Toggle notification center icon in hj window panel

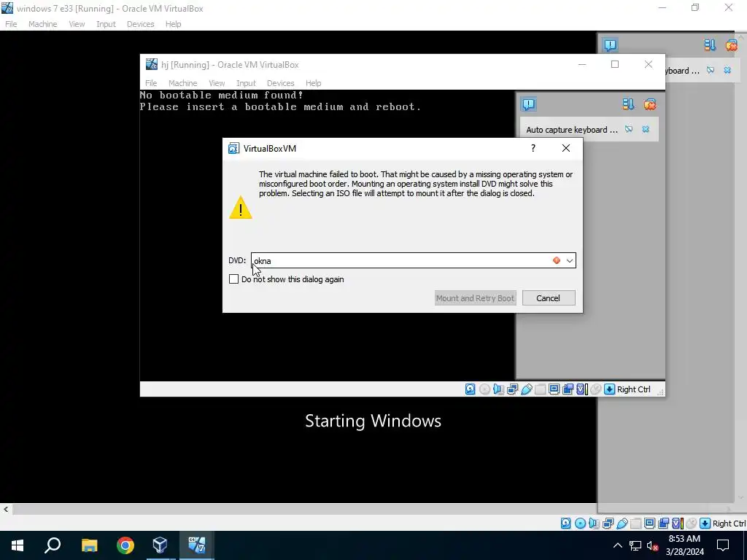point(528,104)
